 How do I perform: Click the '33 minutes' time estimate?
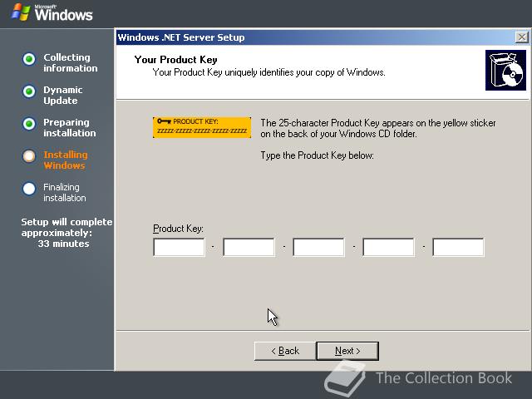(x=63, y=244)
